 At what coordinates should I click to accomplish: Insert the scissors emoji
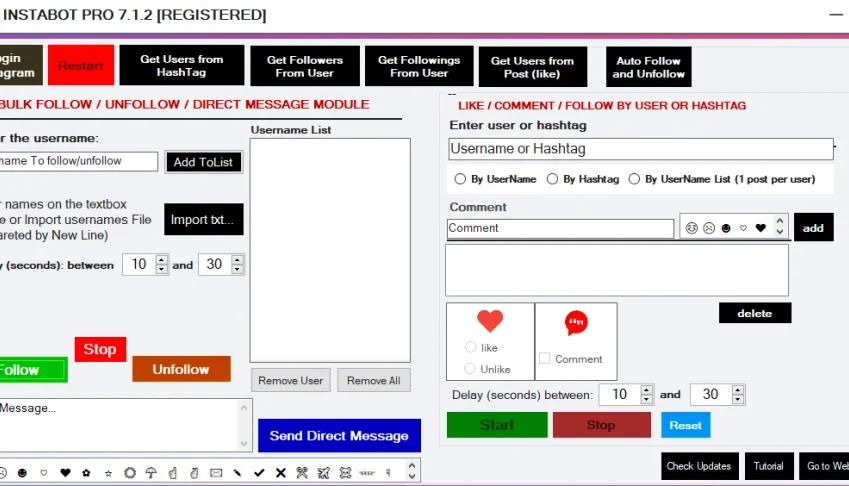[302, 473]
